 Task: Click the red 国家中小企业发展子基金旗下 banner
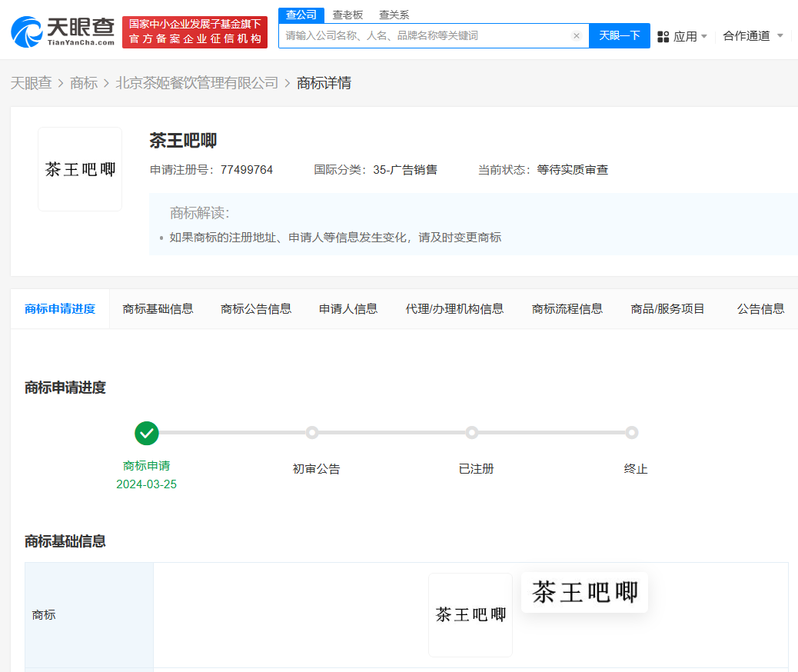point(195,32)
